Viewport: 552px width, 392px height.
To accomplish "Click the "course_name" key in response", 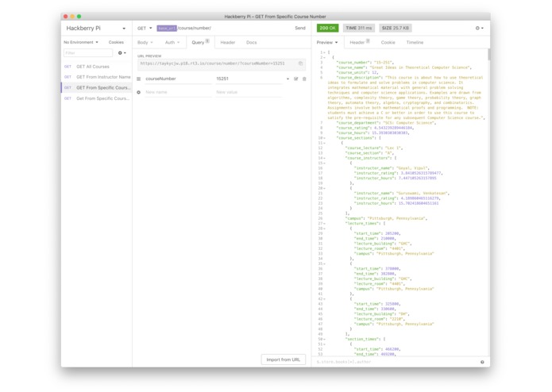I will [350, 67].
